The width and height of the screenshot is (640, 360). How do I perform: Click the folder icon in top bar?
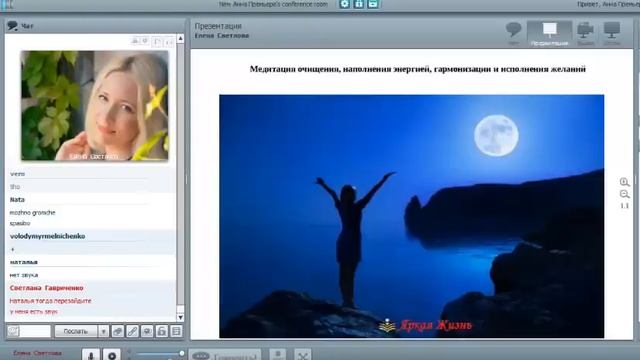click(x=373, y=4)
